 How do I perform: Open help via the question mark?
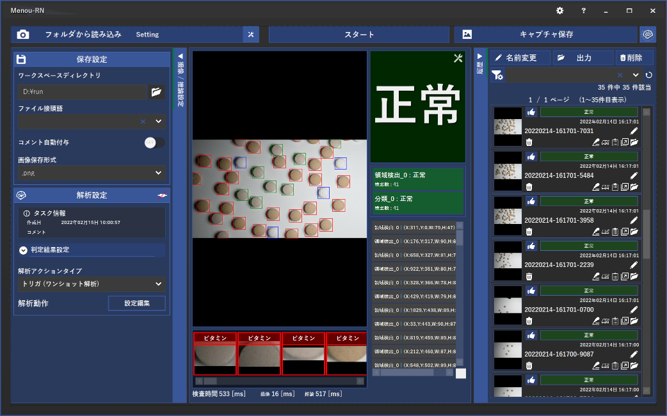pos(583,11)
